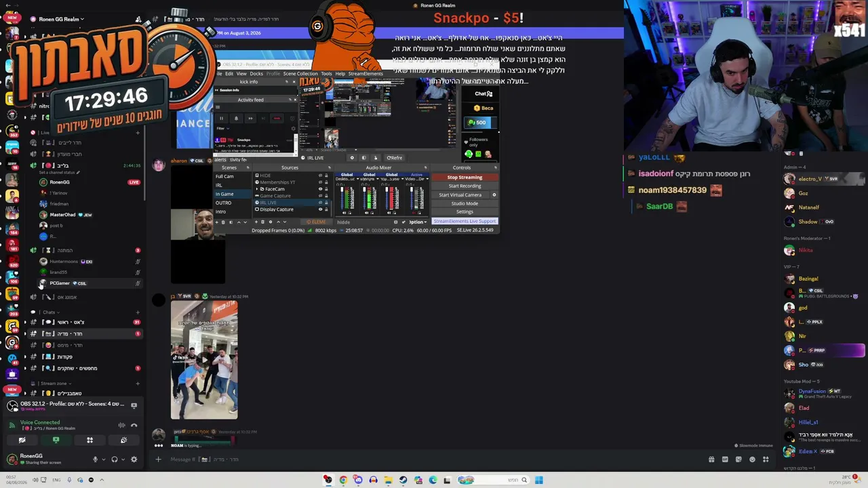Select PCGamer in the waiting channel
Viewport: 868px width, 488px height.
(90, 283)
